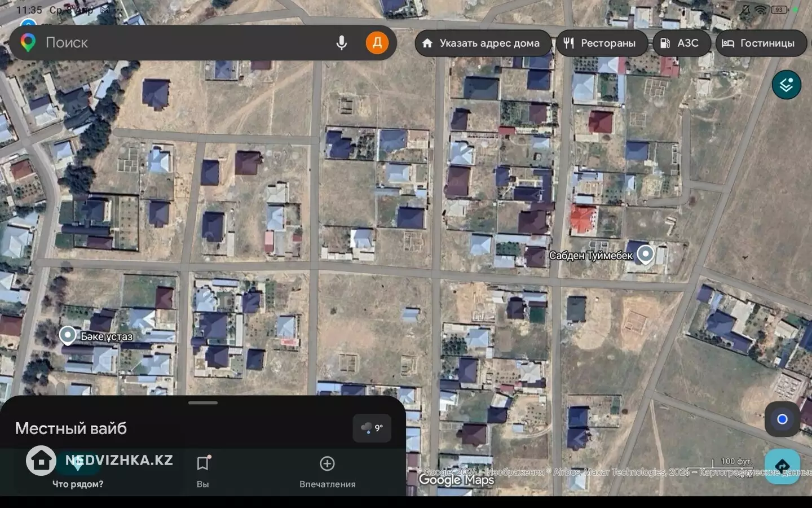Tap the "Указать адрес дома" chip
The width and height of the screenshot is (812, 508).
click(x=483, y=43)
